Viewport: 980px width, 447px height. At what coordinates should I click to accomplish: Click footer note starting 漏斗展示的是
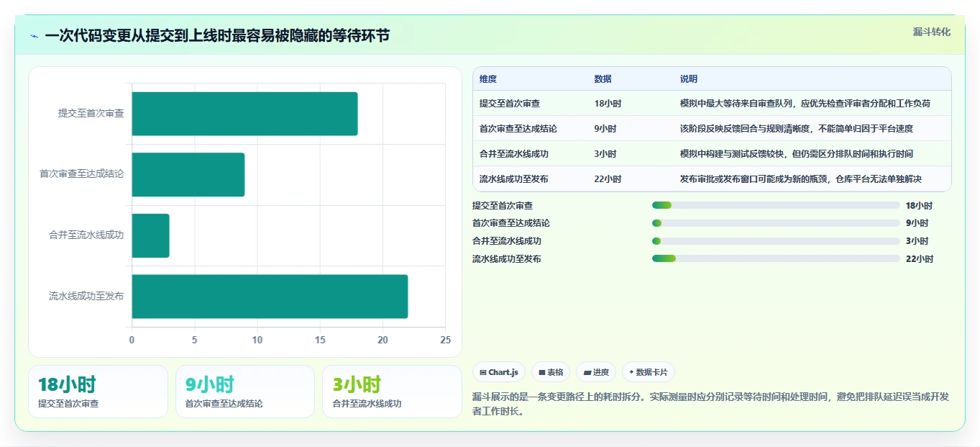click(x=710, y=404)
